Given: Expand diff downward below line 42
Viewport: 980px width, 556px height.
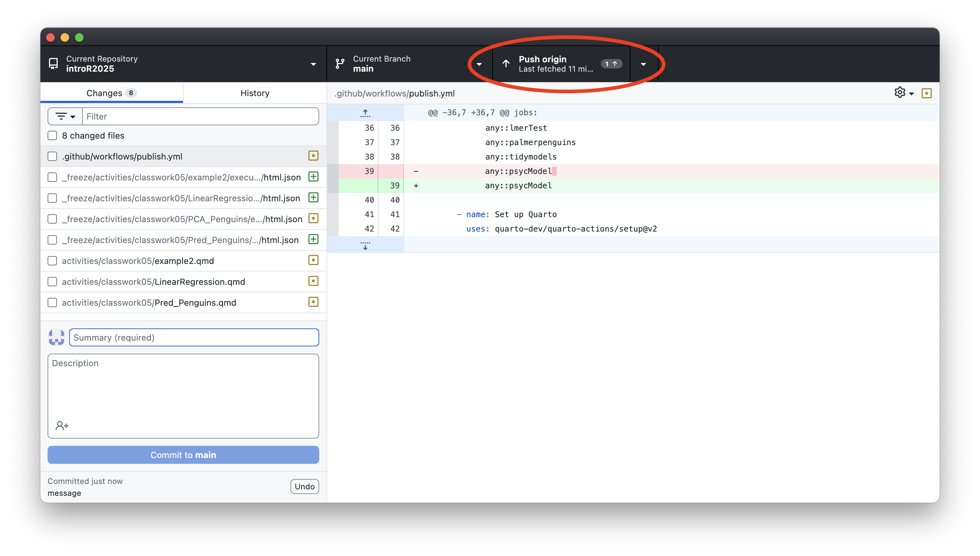Looking at the screenshot, I should point(365,245).
